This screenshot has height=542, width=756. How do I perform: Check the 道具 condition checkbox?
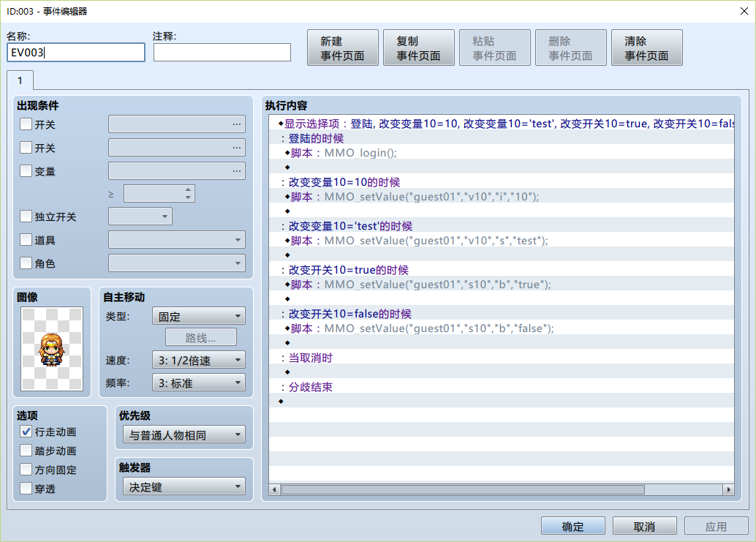coord(26,240)
